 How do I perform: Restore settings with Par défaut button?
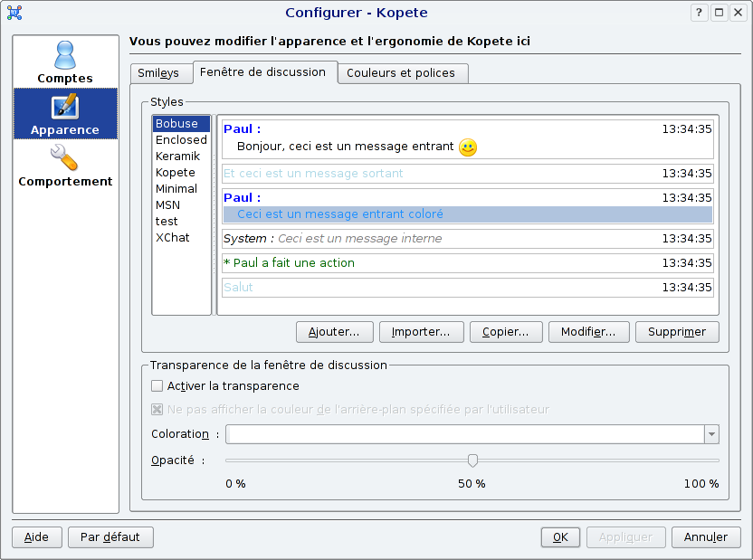(110, 537)
